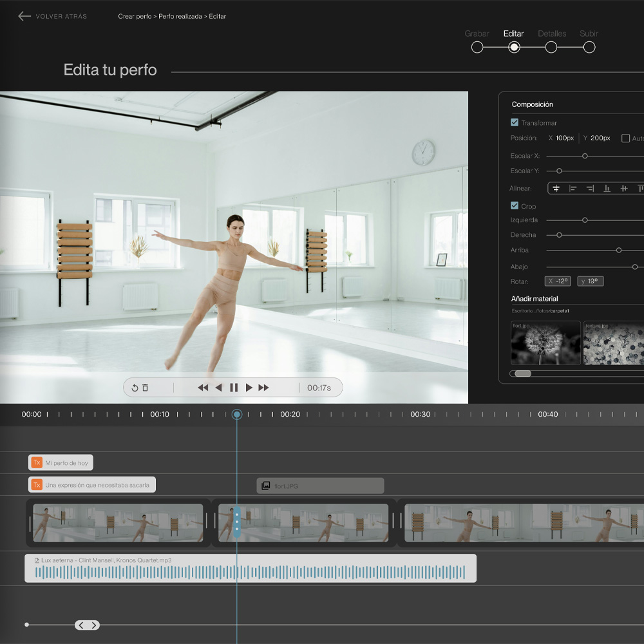
Task: Click the restart loop icon in player
Action: tap(135, 388)
